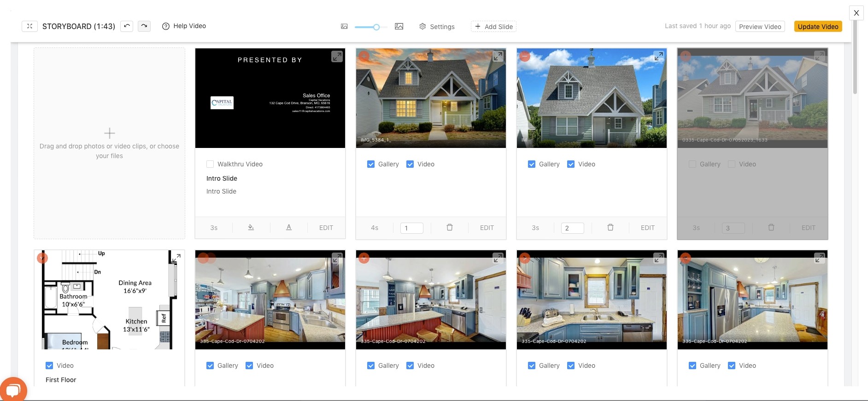The width and height of the screenshot is (868, 401).
Task: Uncheck Video on the First Floor slide
Action: [49, 366]
